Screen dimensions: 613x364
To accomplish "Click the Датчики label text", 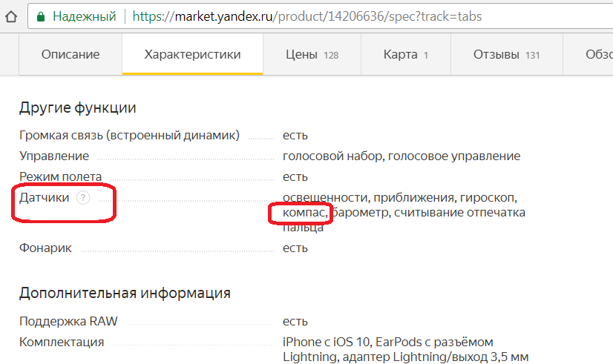I will (44, 197).
